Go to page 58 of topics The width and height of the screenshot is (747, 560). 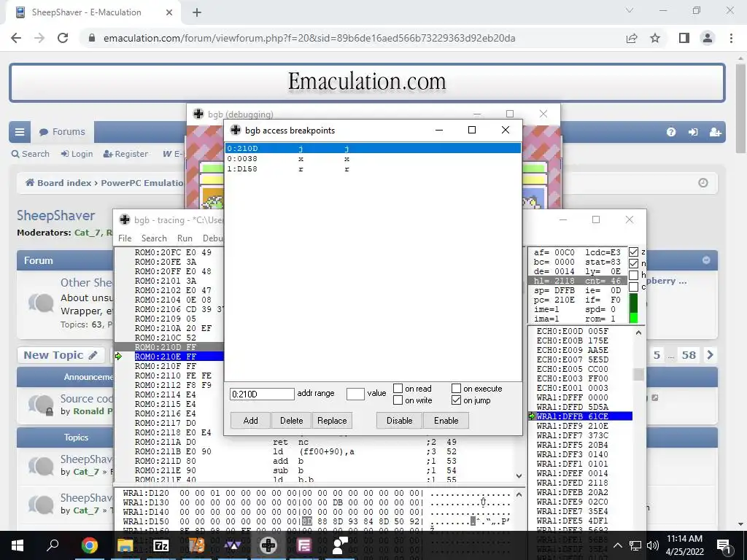689,355
